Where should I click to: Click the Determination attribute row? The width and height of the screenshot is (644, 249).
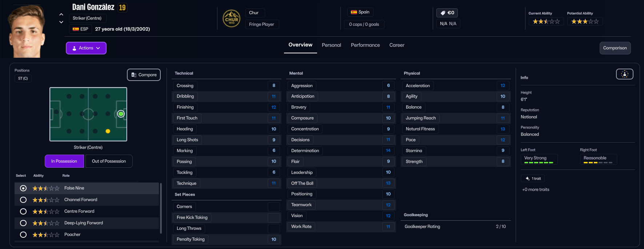[341, 151]
